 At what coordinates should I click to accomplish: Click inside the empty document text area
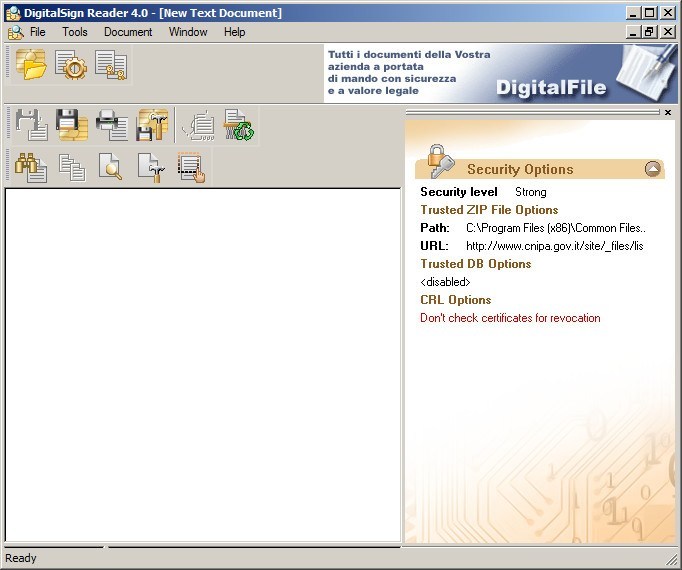203,365
